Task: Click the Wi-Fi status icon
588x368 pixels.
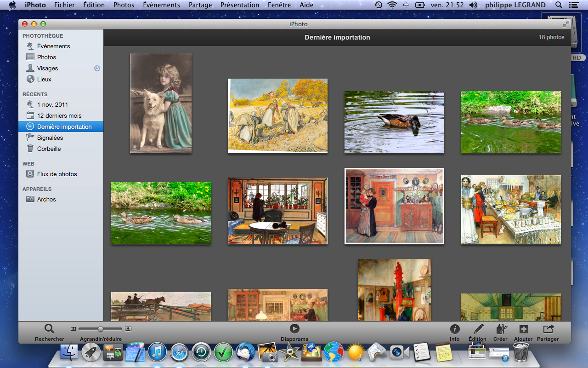Action: pos(392,5)
